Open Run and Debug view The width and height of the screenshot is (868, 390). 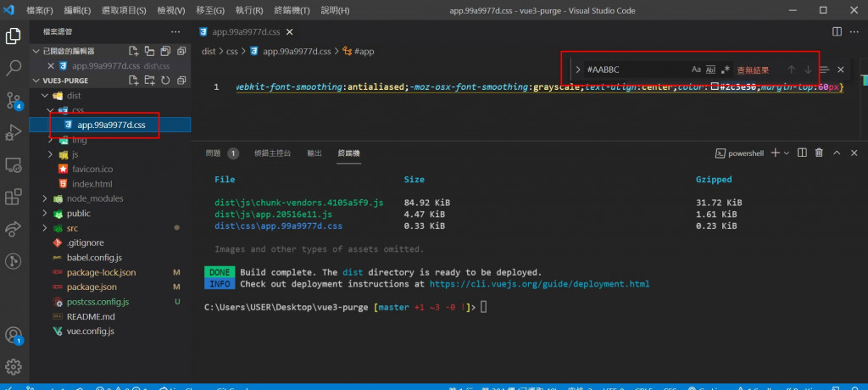click(x=14, y=132)
